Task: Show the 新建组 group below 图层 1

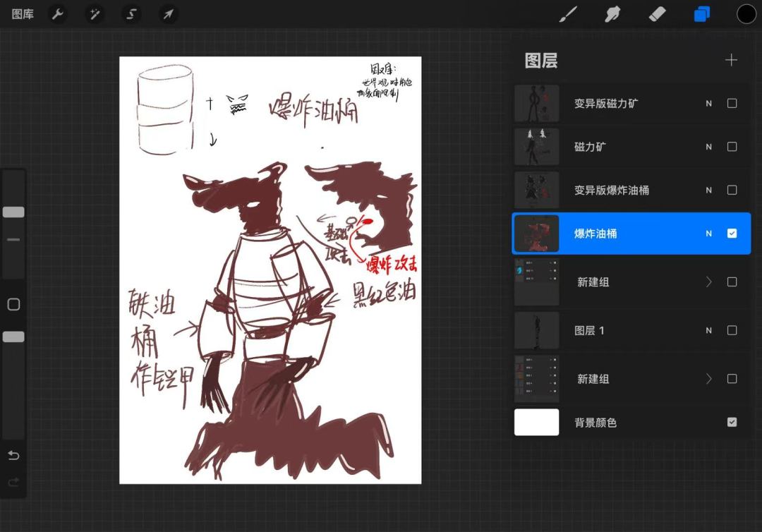Action: point(732,378)
